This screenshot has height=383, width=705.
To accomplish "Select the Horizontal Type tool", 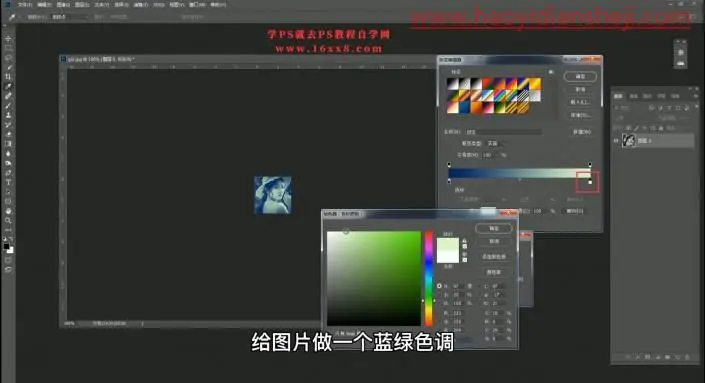I will coord(8,182).
